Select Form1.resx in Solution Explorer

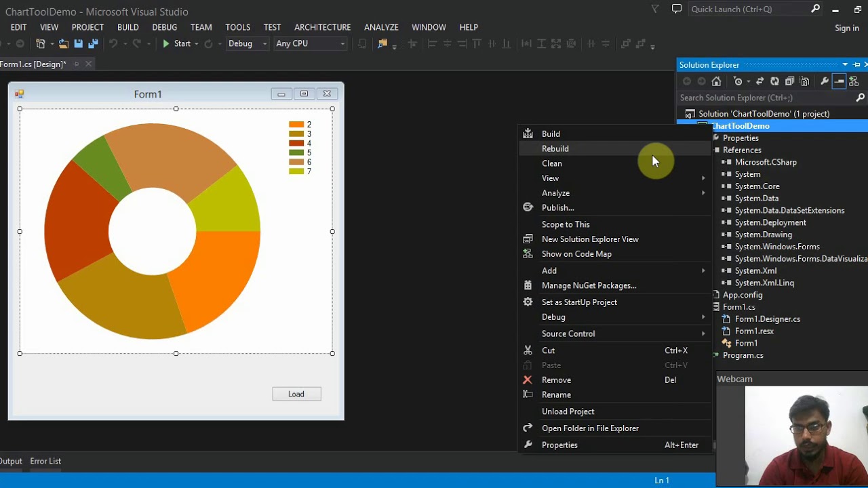754,331
